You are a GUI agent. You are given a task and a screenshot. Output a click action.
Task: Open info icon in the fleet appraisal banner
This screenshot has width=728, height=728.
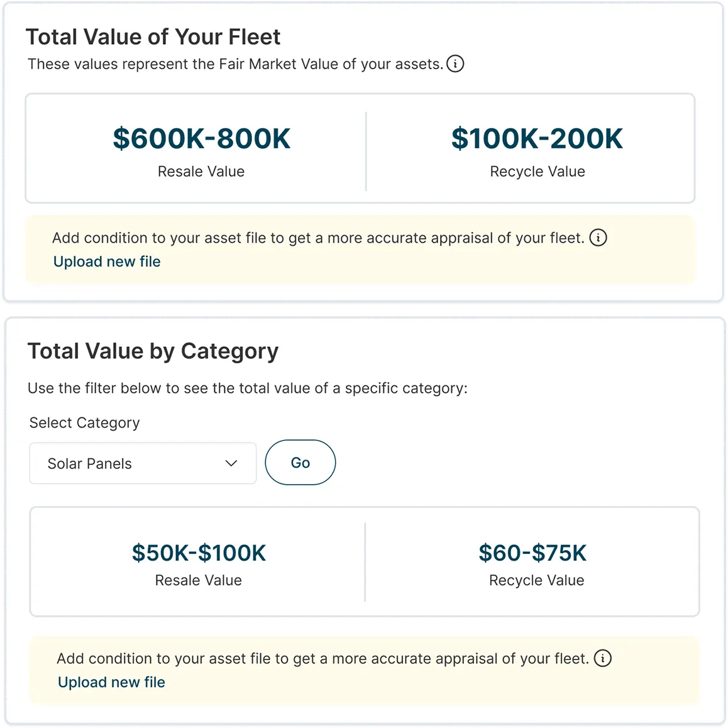pyautogui.click(x=598, y=238)
